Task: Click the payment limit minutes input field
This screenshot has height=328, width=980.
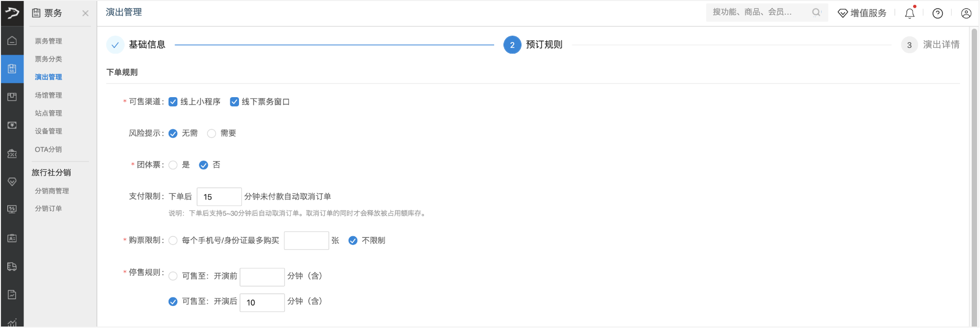Action: (219, 197)
